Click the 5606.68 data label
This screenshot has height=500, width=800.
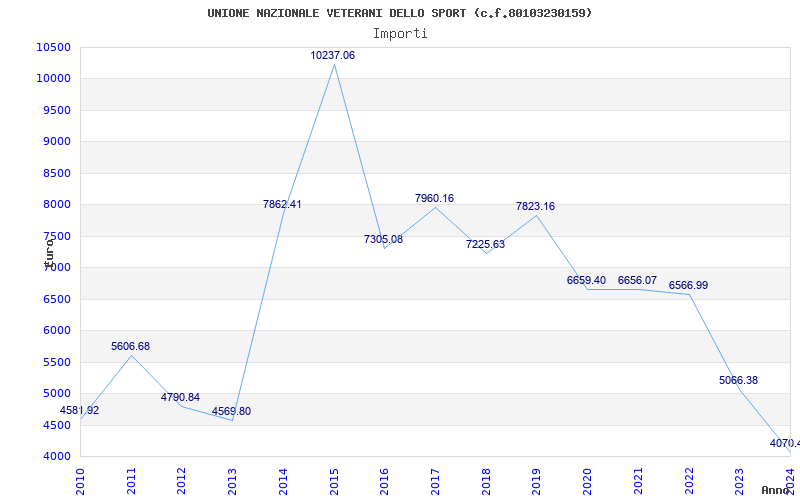click(131, 346)
